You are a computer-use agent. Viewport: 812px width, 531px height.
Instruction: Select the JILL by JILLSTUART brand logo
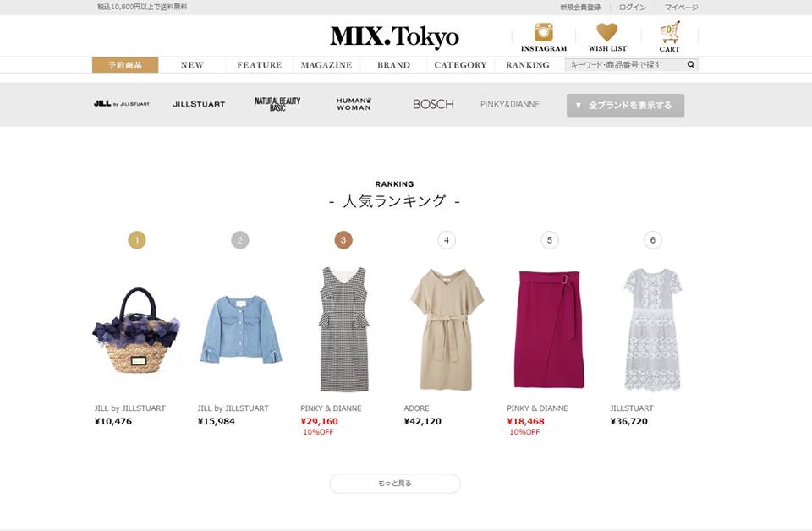122,103
